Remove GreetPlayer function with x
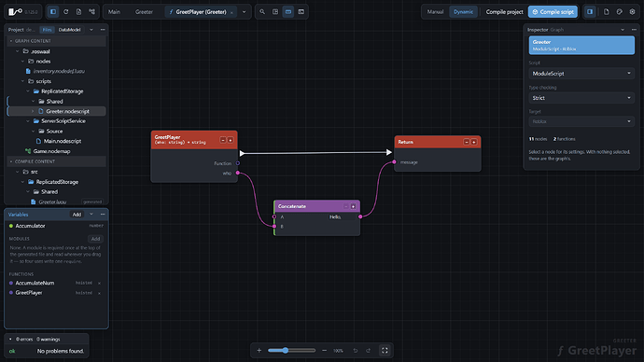Screen dimensions: 644x362 click(x=99, y=293)
